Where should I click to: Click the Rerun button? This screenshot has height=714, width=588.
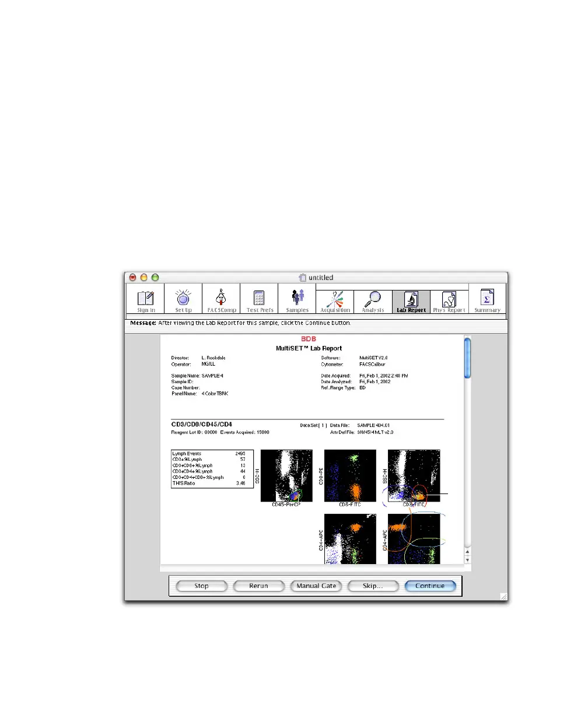tap(258, 586)
